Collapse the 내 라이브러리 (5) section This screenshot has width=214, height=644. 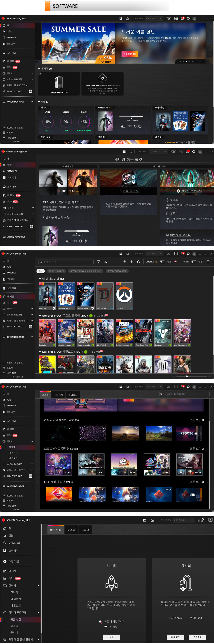[40, 279]
